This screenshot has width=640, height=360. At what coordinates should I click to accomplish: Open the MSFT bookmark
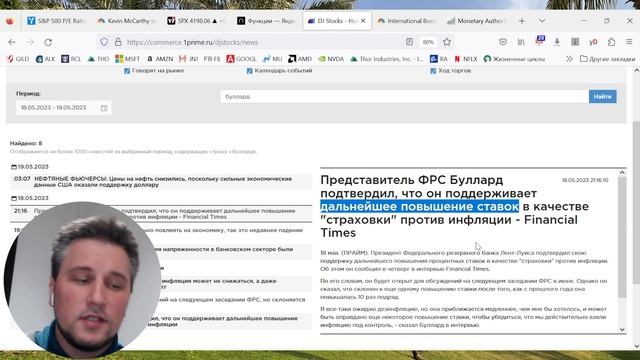(x=127, y=59)
